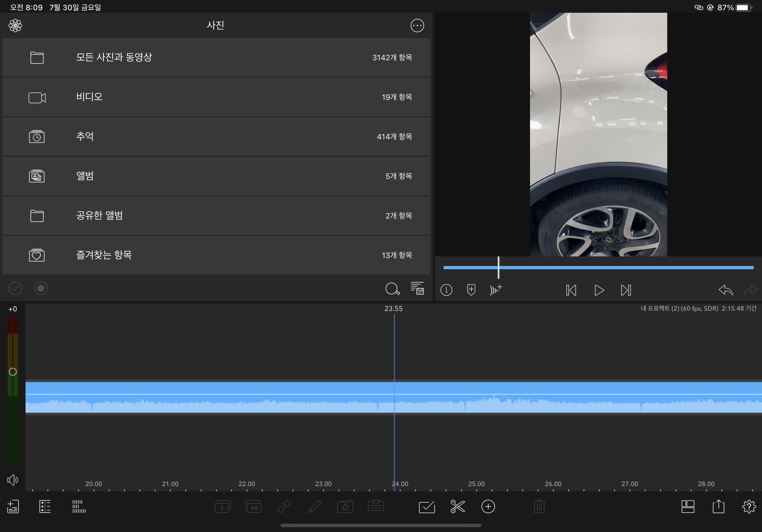Adjust the master volume slider knob
Image resolution: width=762 pixels, height=532 pixels.
point(13,372)
